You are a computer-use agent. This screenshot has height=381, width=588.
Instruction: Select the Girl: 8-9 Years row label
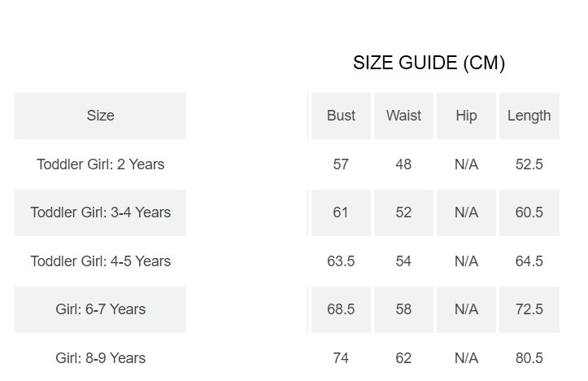100,358
